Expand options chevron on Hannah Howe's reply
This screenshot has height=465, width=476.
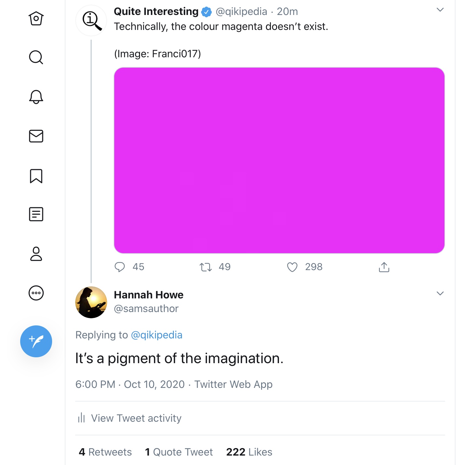coord(440,294)
